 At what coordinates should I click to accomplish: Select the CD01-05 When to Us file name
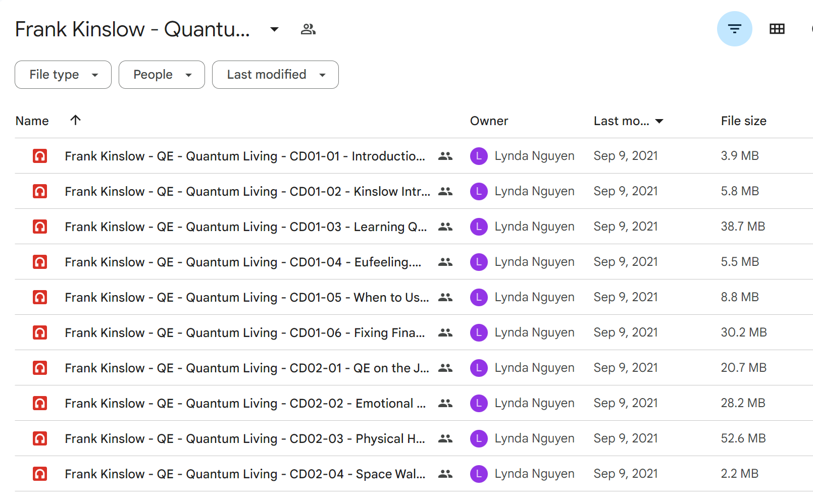pos(247,298)
